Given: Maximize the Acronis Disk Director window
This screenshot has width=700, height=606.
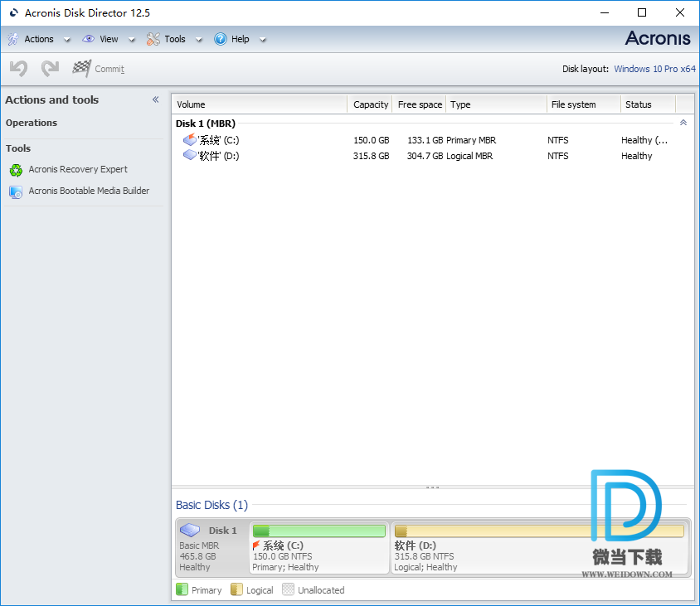Looking at the screenshot, I should point(642,12).
